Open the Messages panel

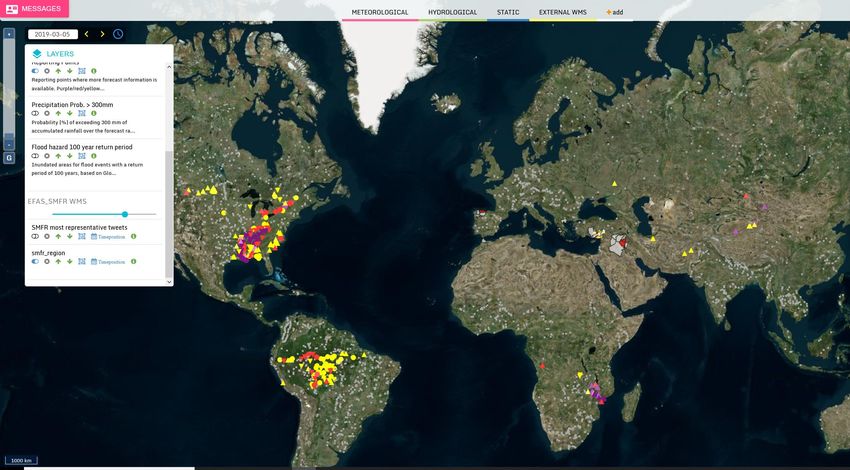click(x=32, y=9)
